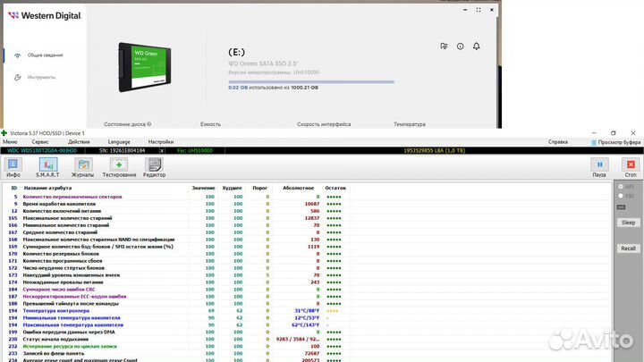This screenshot has height=362, width=644.
Task: Select the S.M.A.R.T toolbar icon
Action: point(47,165)
